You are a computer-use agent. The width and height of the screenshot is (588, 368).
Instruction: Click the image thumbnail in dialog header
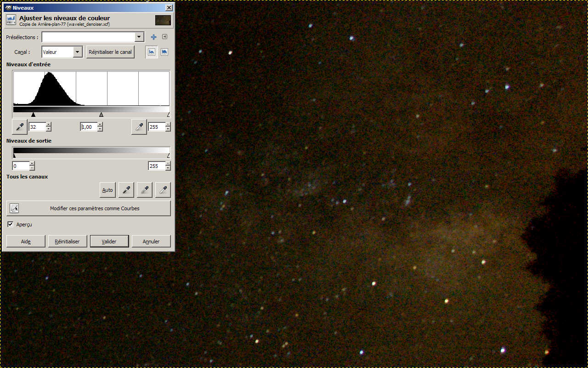163,20
